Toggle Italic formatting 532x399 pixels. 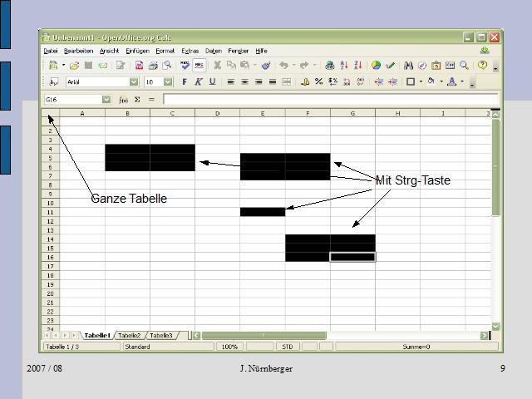coord(198,82)
